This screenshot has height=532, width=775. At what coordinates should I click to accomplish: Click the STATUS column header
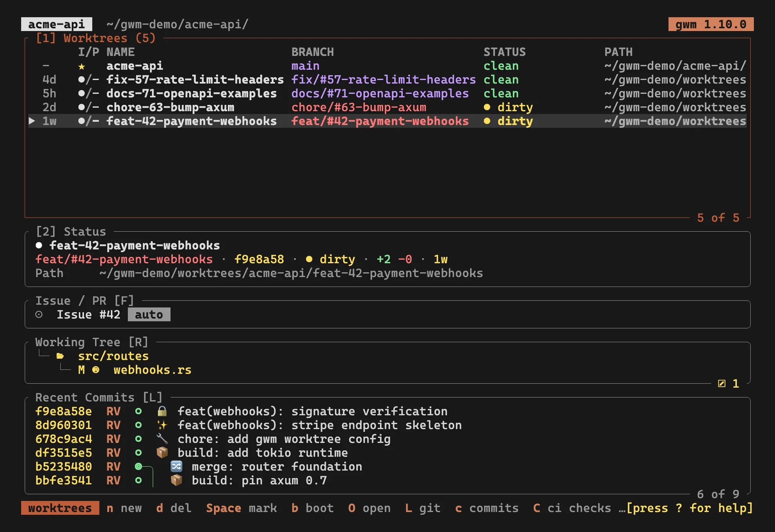[505, 52]
